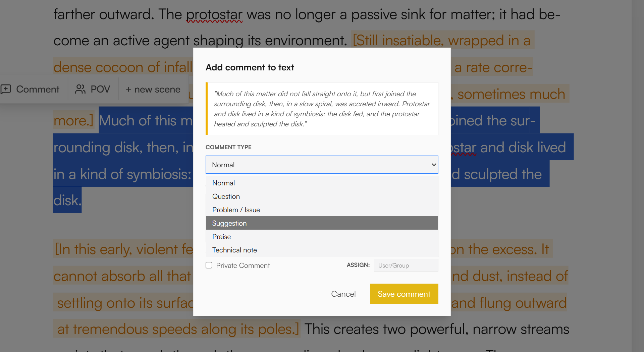Click the Save comment button
The height and width of the screenshot is (352, 644).
click(404, 294)
